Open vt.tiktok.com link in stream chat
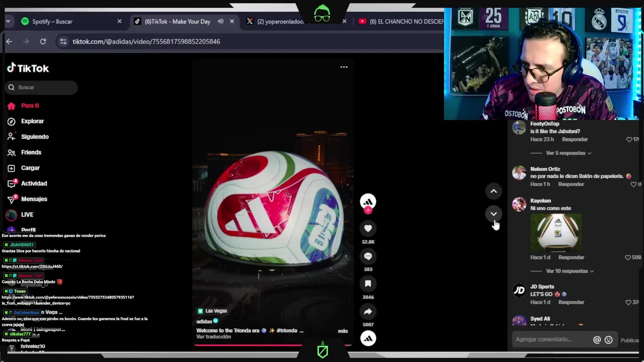Screen dimensions: 644x362 click(32, 266)
